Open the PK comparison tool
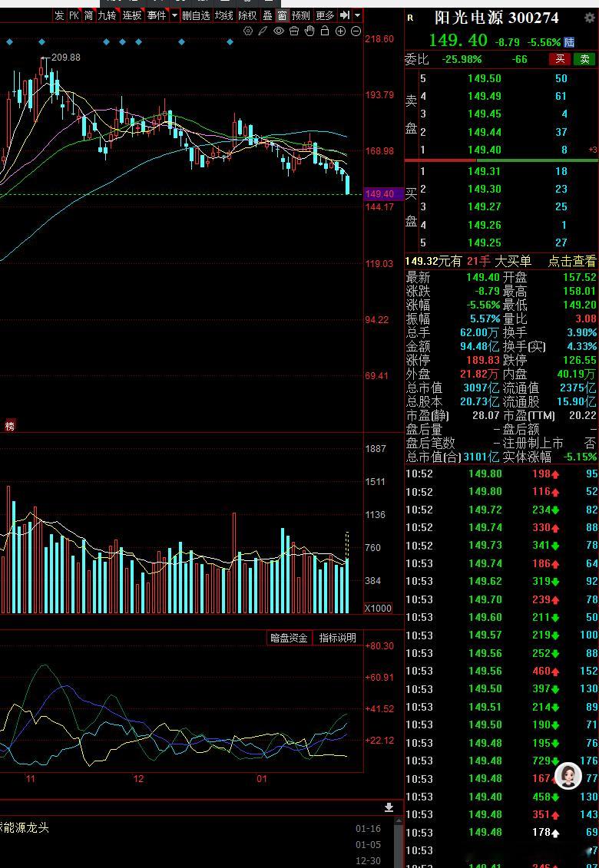 74,15
